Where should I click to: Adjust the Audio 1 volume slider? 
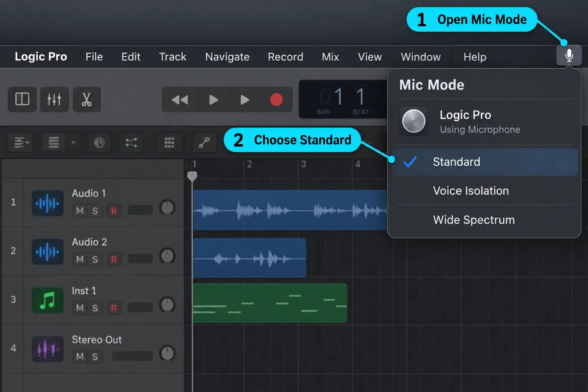click(x=140, y=210)
